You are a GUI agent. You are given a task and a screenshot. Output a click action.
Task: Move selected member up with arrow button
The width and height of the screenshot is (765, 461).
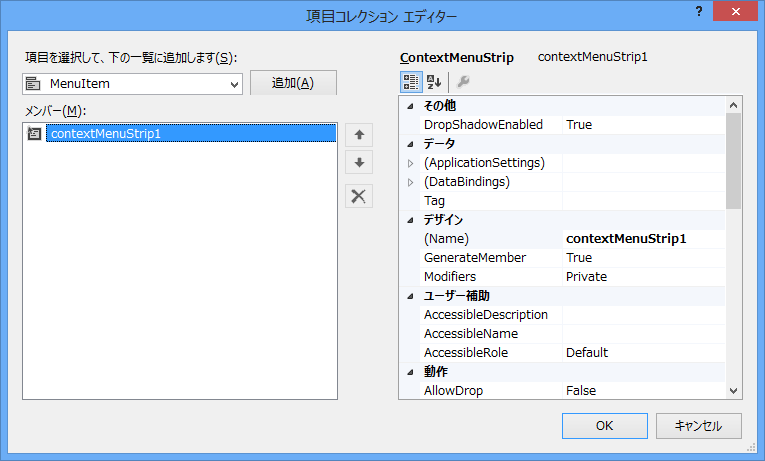[359, 135]
